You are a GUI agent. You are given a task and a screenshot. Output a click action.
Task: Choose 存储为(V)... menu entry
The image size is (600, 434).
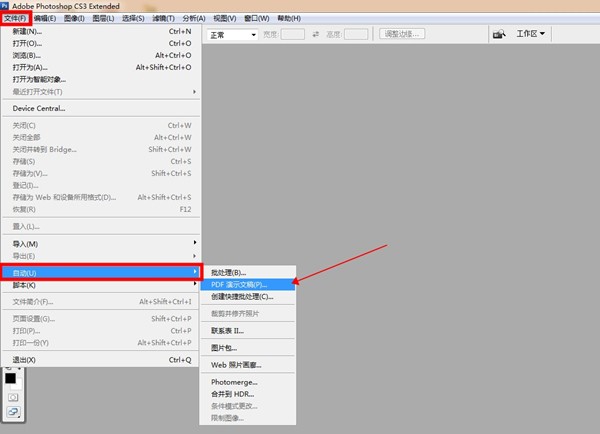click(101, 173)
